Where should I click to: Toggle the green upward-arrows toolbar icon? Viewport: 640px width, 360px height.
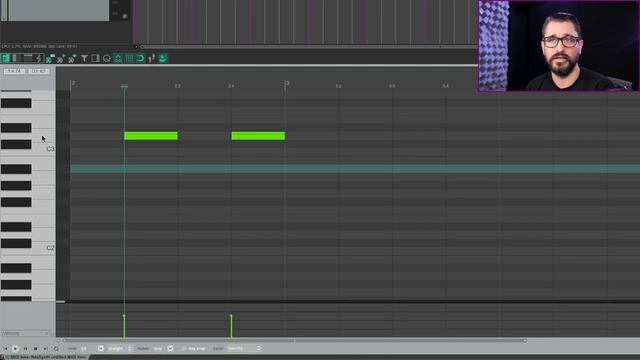pos(118,58)
